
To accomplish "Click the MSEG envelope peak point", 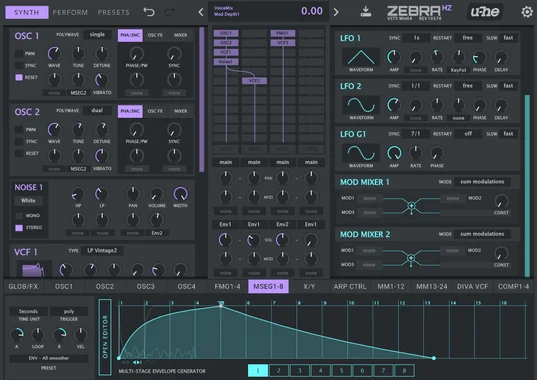I will 221,306.
